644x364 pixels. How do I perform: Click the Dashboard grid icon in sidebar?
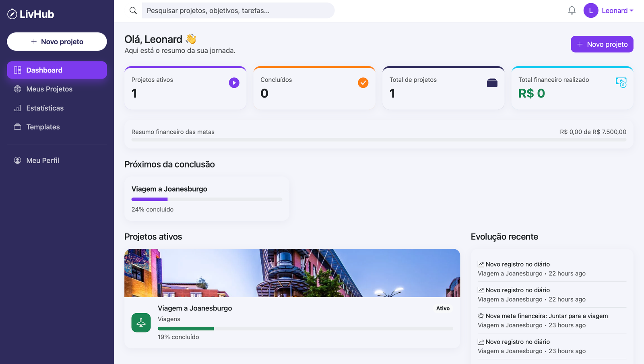pyautogui.click(x=17, y=70)
